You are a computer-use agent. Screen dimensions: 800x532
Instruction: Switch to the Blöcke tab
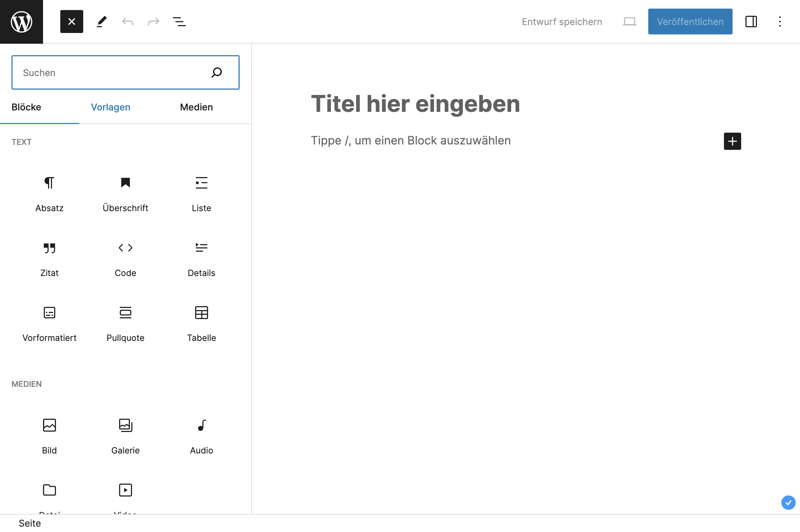click(26, 107)
